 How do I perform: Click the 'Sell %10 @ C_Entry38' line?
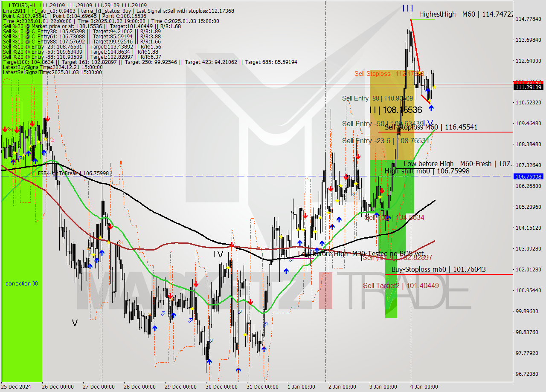82,31
